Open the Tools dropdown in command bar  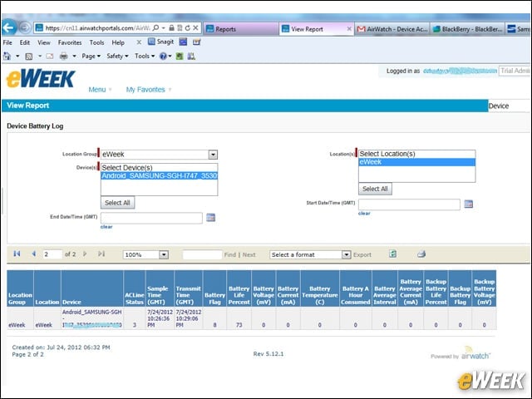pos(145,56)
